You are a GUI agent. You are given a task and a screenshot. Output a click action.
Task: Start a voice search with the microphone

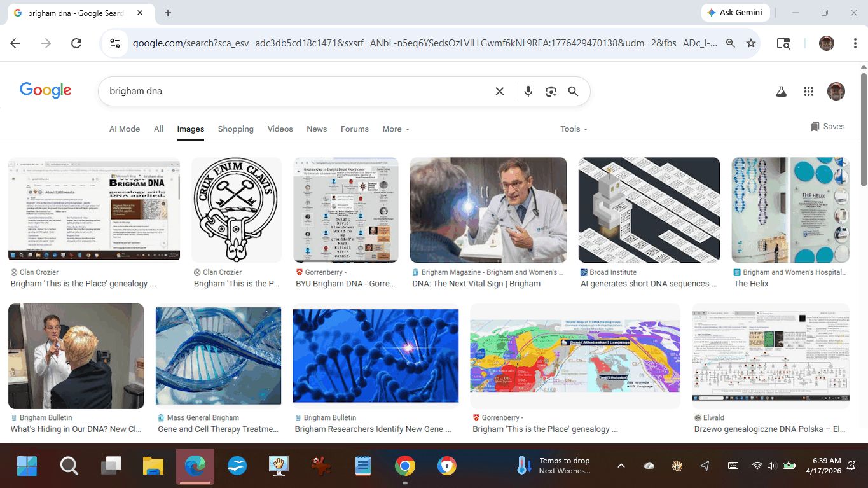(528, 92)
